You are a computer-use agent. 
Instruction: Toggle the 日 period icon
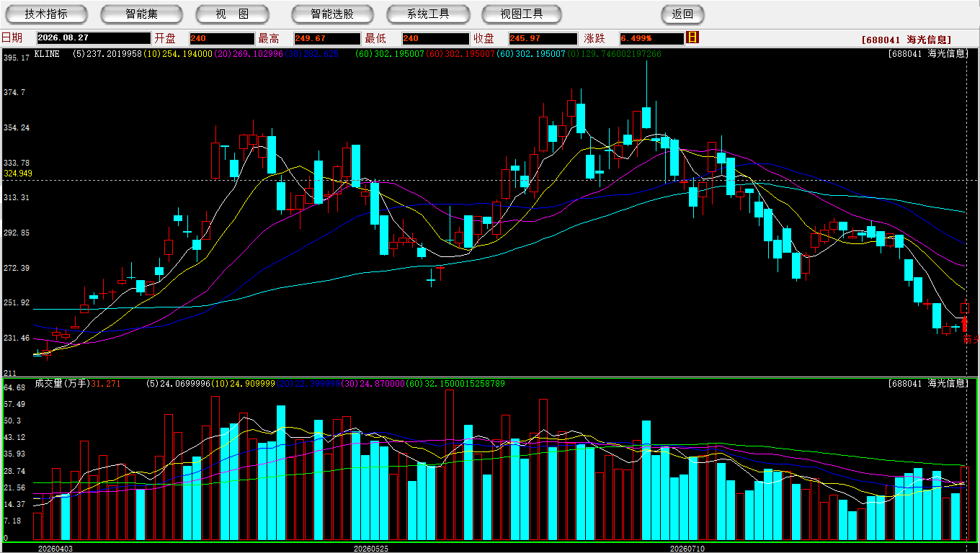pos(692,37)
